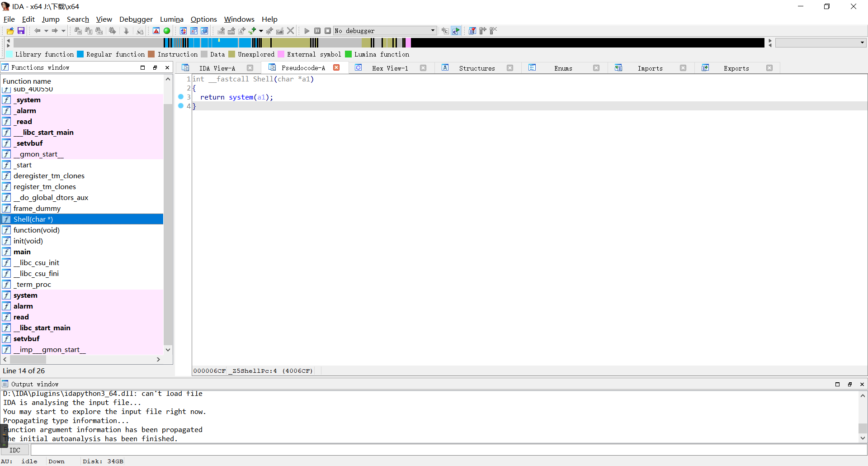Click the Open file toolbar icon
The width and height of the screenshot is (868, 466).
tap(10, 31)
